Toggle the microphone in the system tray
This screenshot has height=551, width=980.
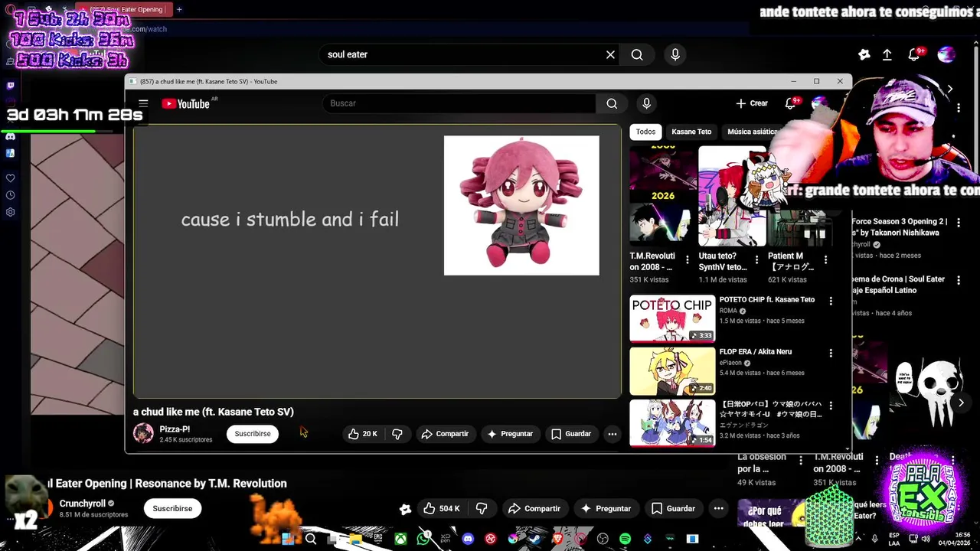(874, 539)
